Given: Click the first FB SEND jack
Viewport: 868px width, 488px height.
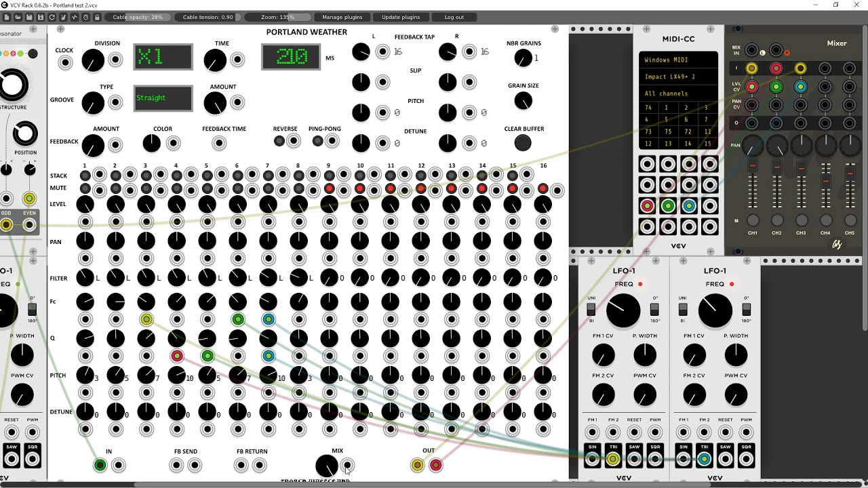Looking at the screenshot, I should [176, 465].
